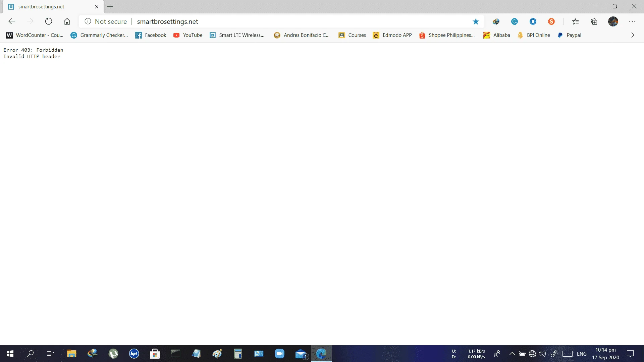Open the Calculator taskbar icon
The width and height of the screenshot is (644, 362).
coord(238,354)
